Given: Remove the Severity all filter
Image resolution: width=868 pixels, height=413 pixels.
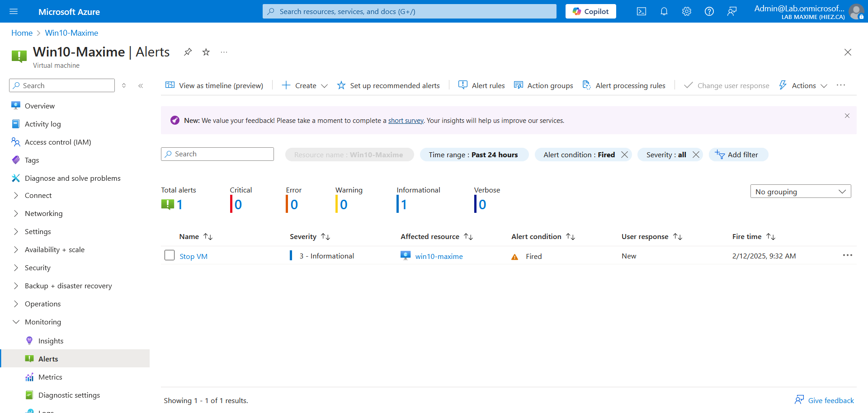Looking at the screenshot, I should point(696,155).
